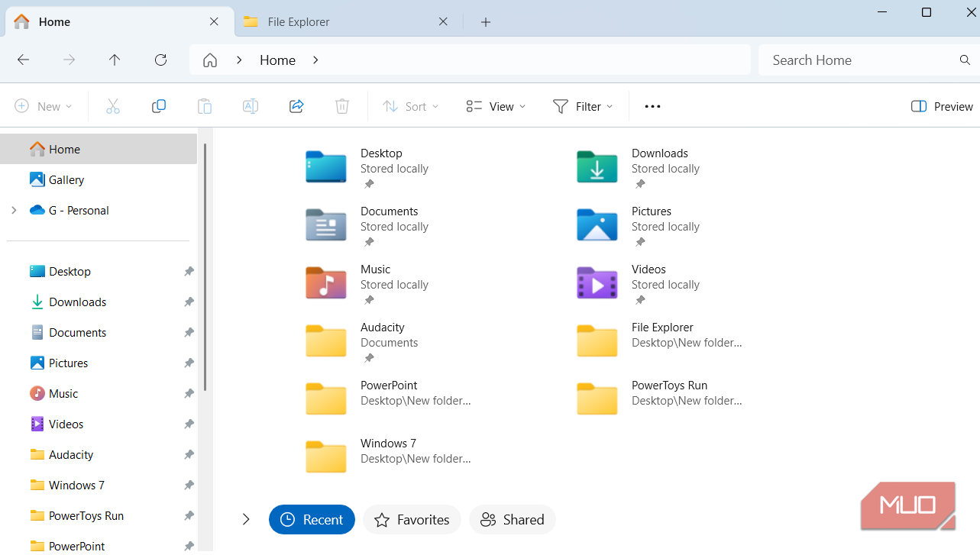Select the Music folder icon in the main pane

point(326,283)
